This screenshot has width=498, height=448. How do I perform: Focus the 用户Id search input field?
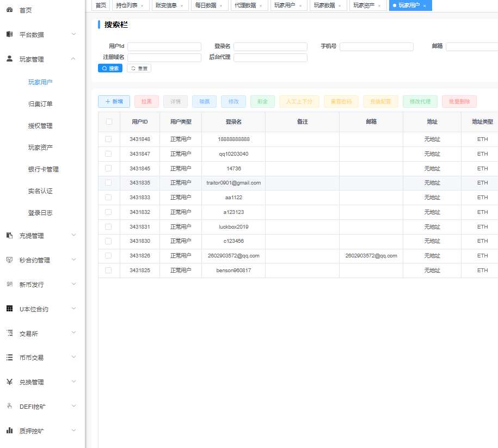coord(164,47)
